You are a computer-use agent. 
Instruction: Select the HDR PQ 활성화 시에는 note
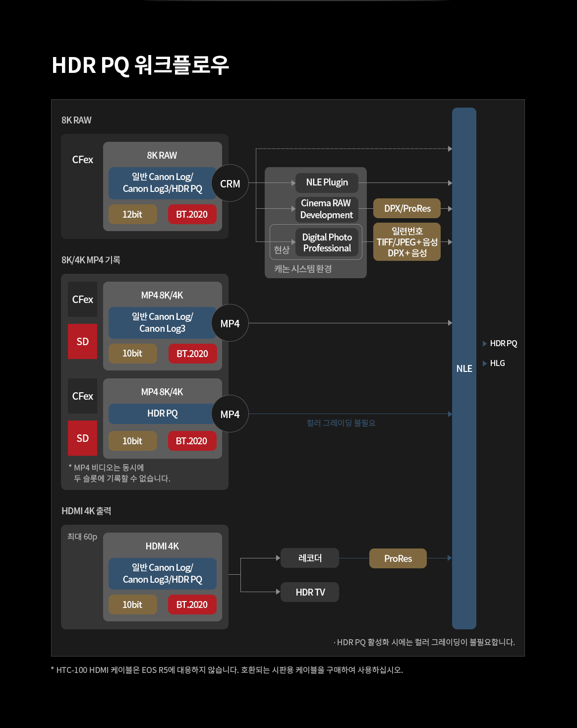(425, 642)
